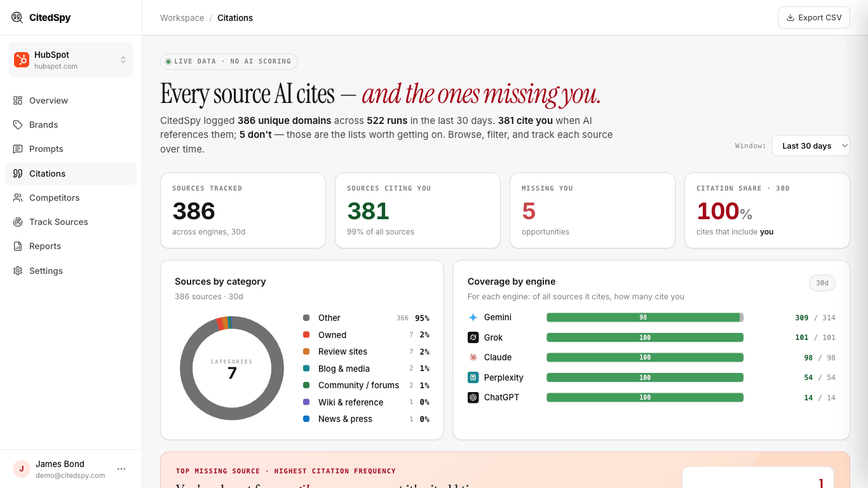Click the Perplexity coverage progress bar
The width and height of the screenshot is (868, 488).
click(x=645, y=377)
